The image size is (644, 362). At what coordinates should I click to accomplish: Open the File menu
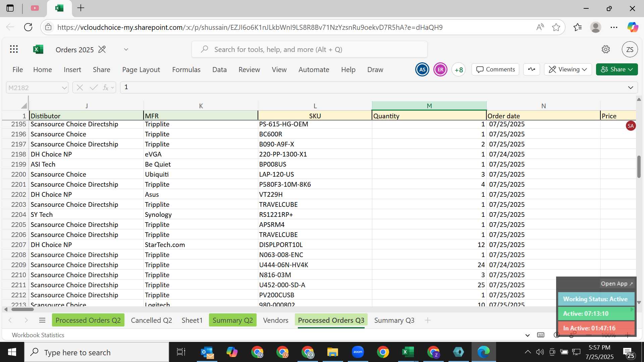[17, 69]
